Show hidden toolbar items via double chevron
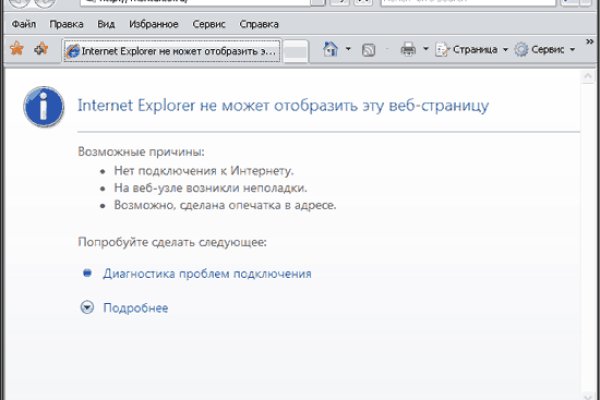This screenshot has height=400, width=600. (x=587, y=48)
